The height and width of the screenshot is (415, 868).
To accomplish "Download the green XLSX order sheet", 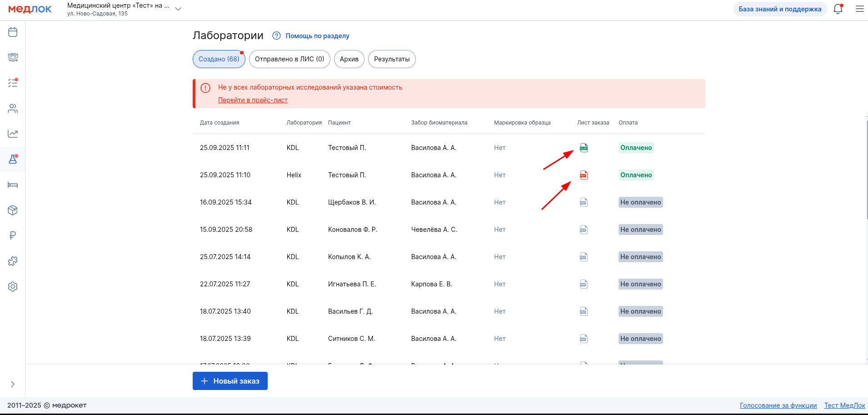I will [x=584, y=148].
